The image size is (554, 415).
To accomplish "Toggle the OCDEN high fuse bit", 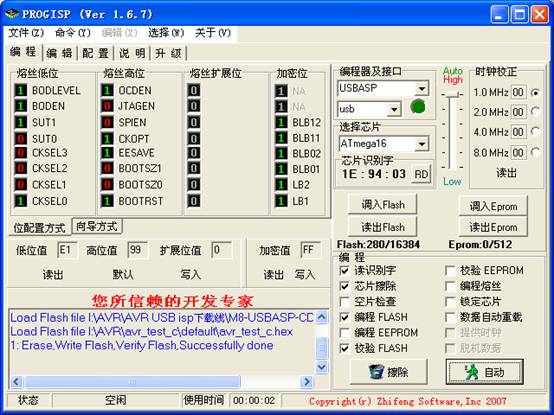I will click(x=107, y=90).
